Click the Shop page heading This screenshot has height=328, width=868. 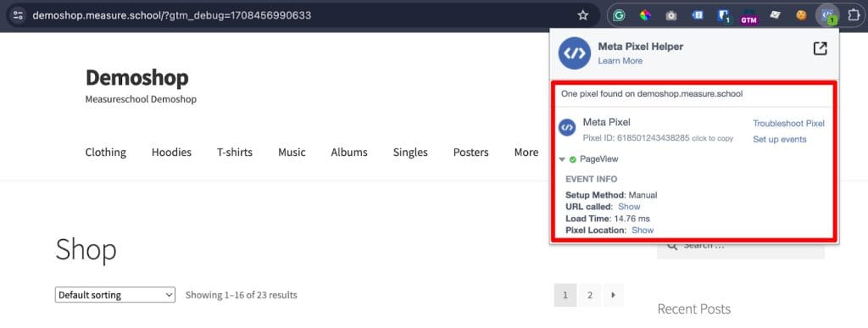click(86, 250)
